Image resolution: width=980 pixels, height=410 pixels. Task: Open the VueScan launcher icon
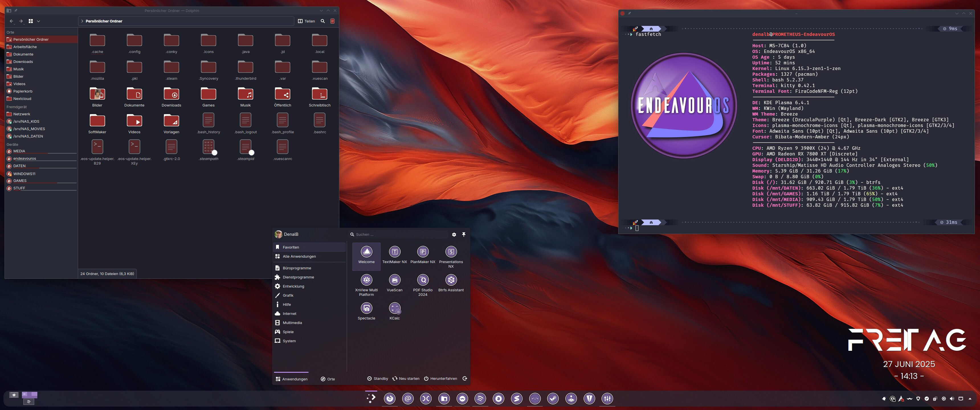[x=395, y=280]
